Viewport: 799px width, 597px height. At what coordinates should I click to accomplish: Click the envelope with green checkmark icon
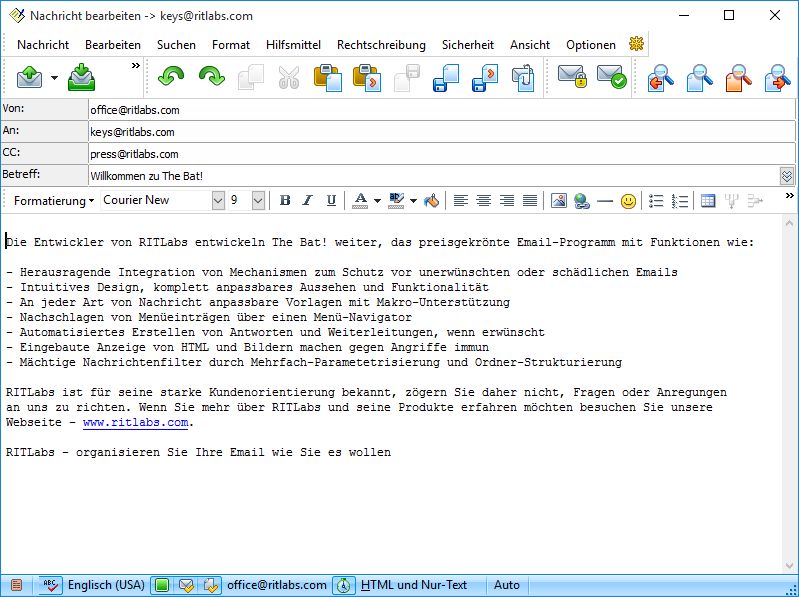(x=611, y=77)
